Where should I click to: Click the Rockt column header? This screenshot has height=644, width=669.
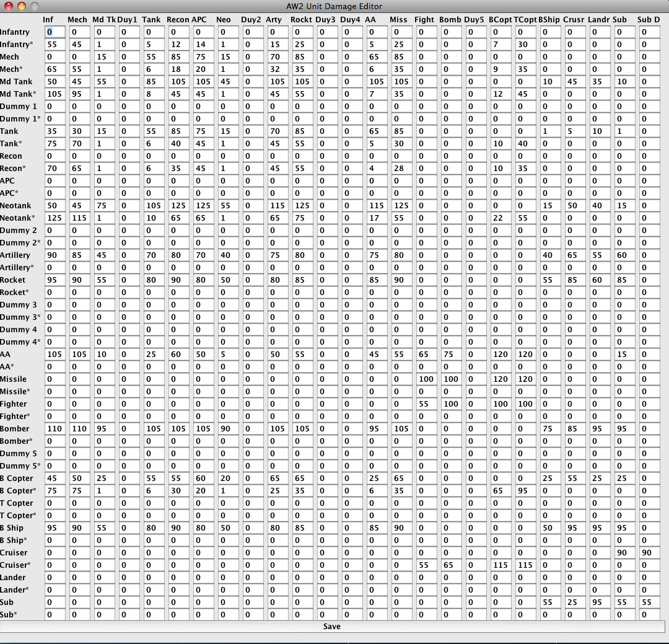click(x=301, y=20)
